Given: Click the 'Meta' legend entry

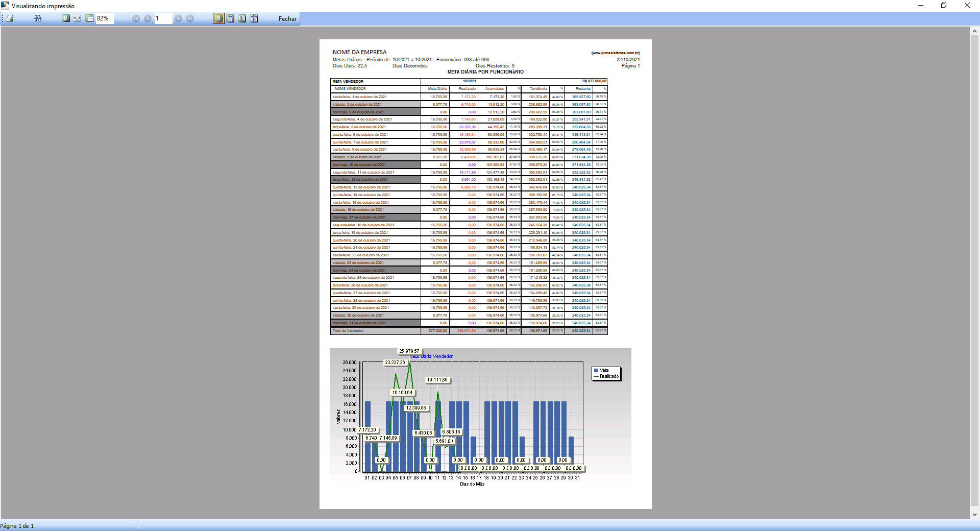Looking at the screenshot, I should [x=601, y=371].
